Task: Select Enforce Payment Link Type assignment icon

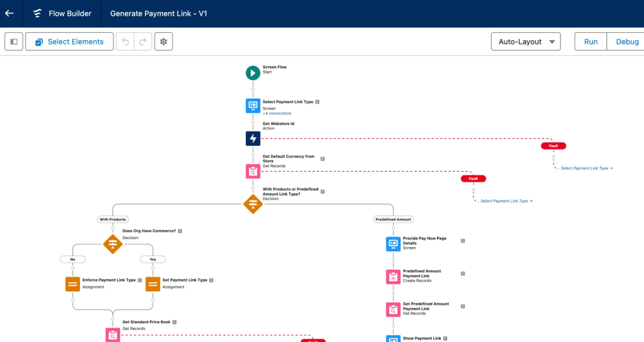Action: (73, 284)
